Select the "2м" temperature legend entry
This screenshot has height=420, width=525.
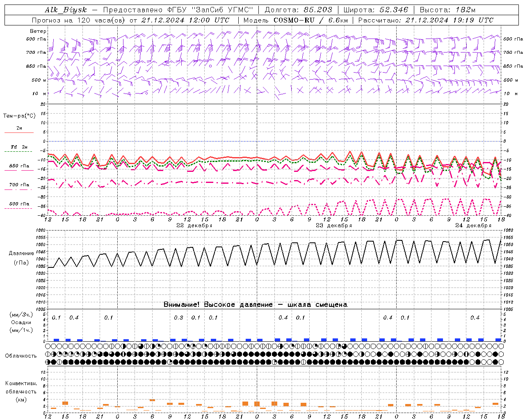tap(19, 128)
